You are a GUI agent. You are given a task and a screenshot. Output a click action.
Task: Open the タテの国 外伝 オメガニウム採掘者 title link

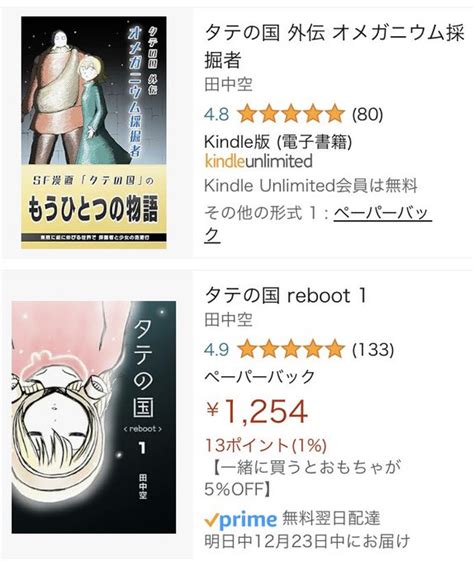tap(334, 46)
